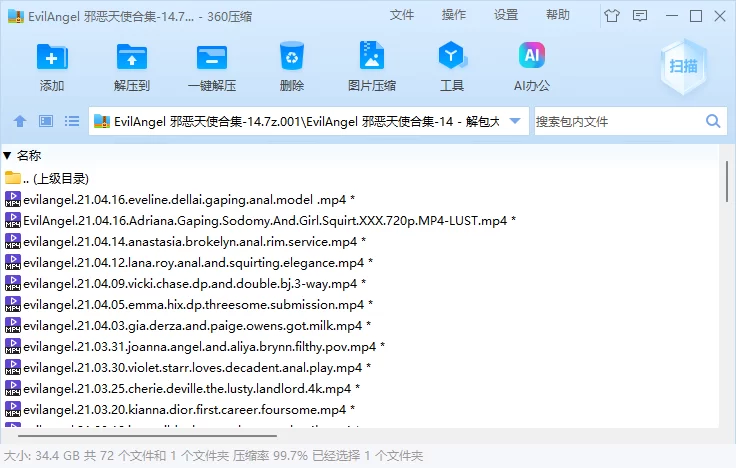Open the 操作 menu
The image size is (736, 468).
tap(453, 15)
